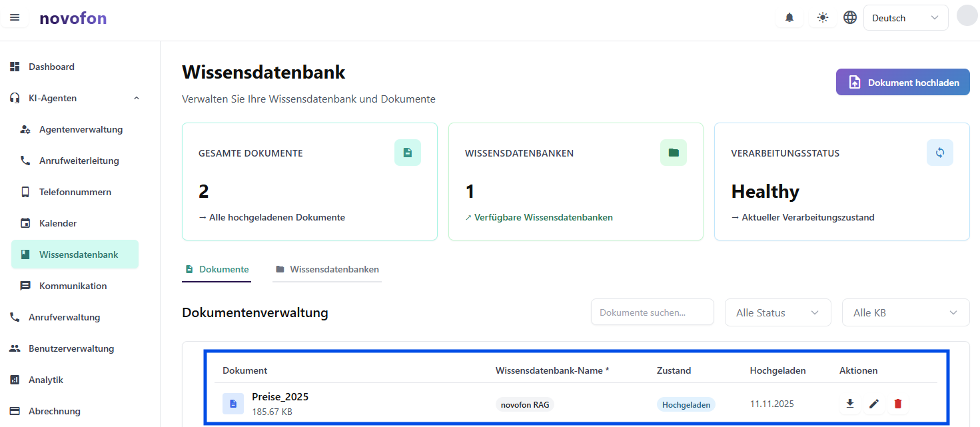The image size is (980, 427).
Task: Edit the Preise_2025 document with pencil icon
Action: point(874,404)
